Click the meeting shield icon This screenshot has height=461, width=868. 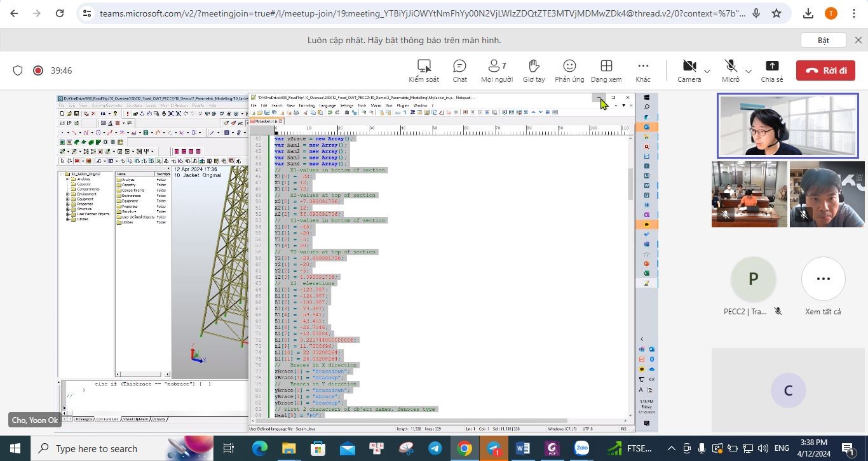(x=18, y=70)
